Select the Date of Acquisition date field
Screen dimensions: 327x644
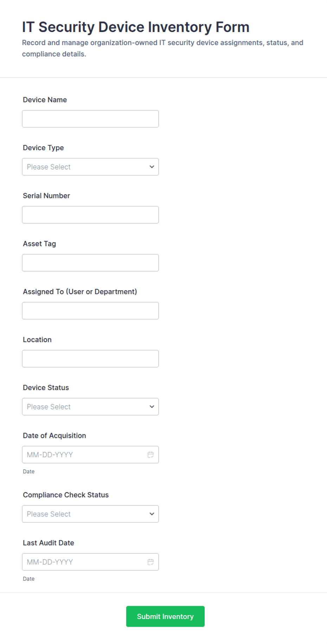tap(90, 455)
